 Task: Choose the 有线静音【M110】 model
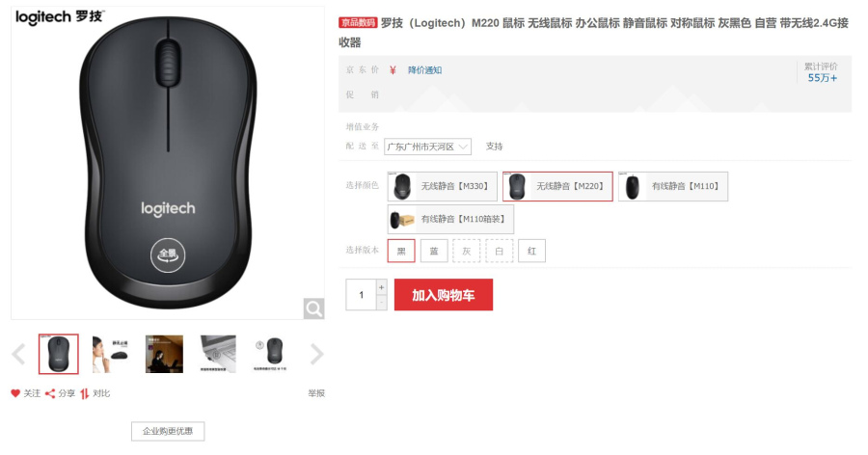[x=673, y=187]
